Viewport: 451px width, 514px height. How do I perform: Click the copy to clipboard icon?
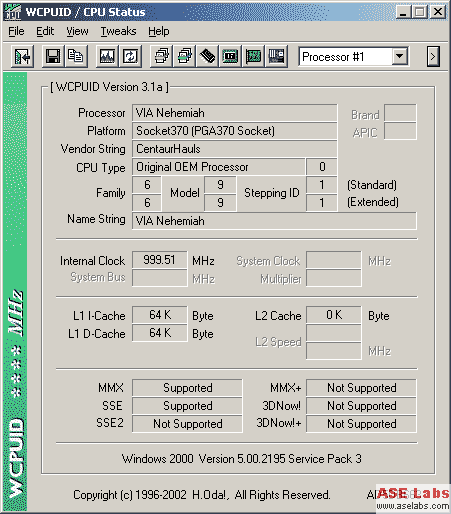[x=76, y=56]
